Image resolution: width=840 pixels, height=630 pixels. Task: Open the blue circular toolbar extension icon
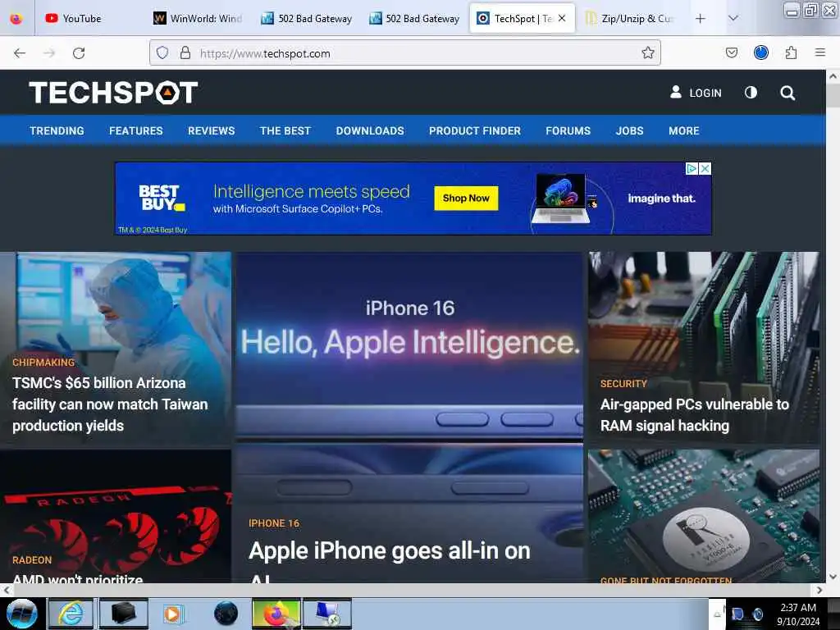[761, 52]
